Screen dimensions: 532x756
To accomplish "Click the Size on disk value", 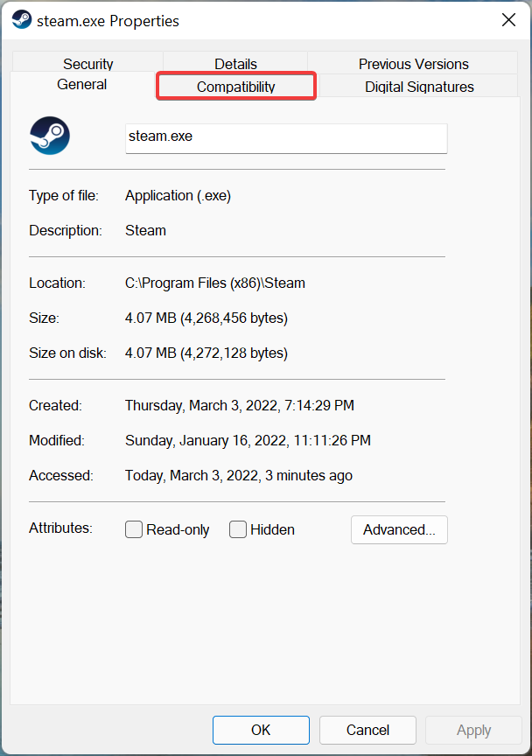I will click(206, 353).
